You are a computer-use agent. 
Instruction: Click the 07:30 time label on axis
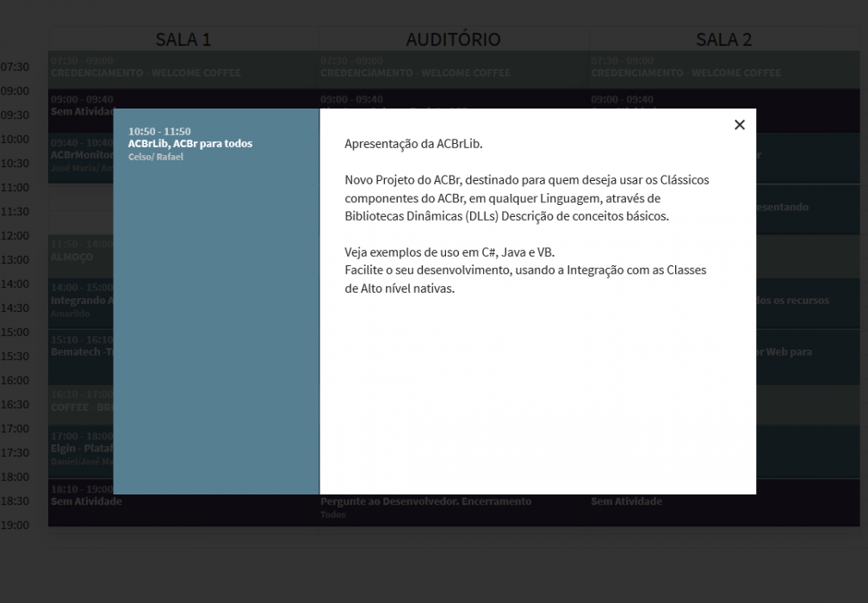click(15, 67)
